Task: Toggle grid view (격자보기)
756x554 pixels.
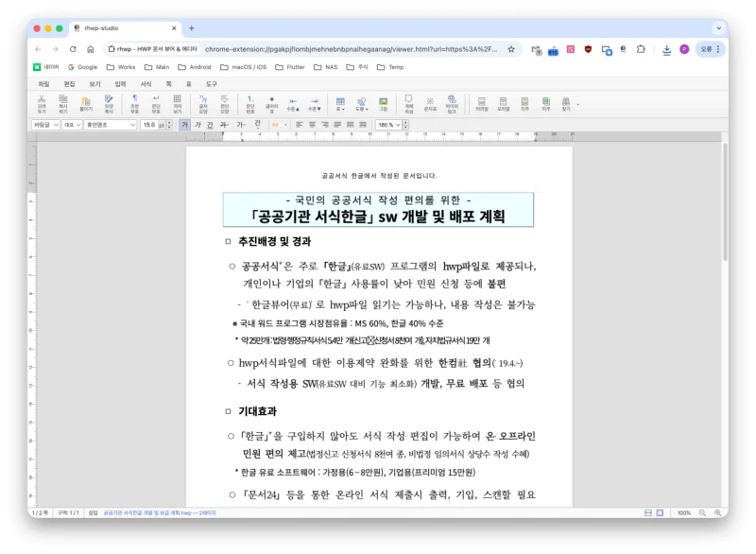Action: pos(178,104)
